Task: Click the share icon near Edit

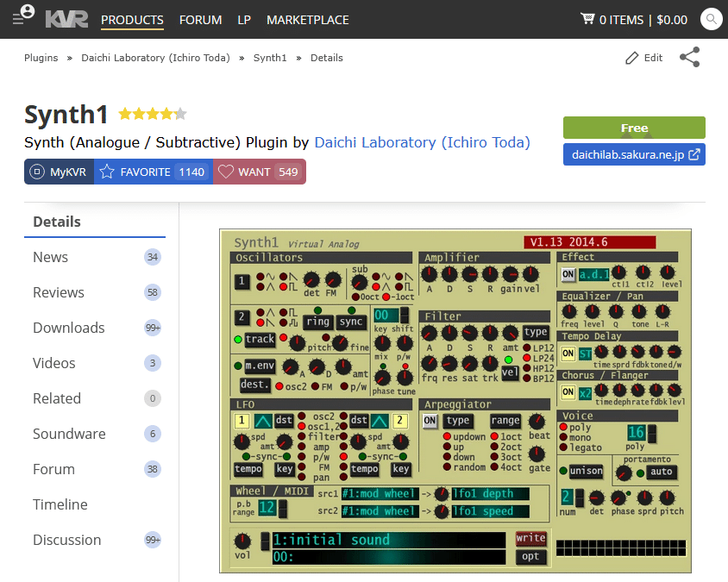Action: [690, 57]
